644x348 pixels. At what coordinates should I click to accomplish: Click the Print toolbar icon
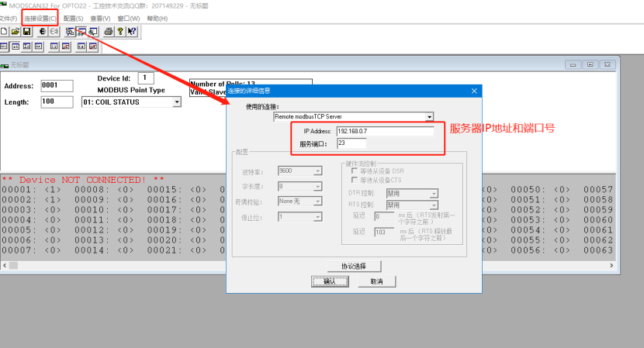(x=109, y=32)
